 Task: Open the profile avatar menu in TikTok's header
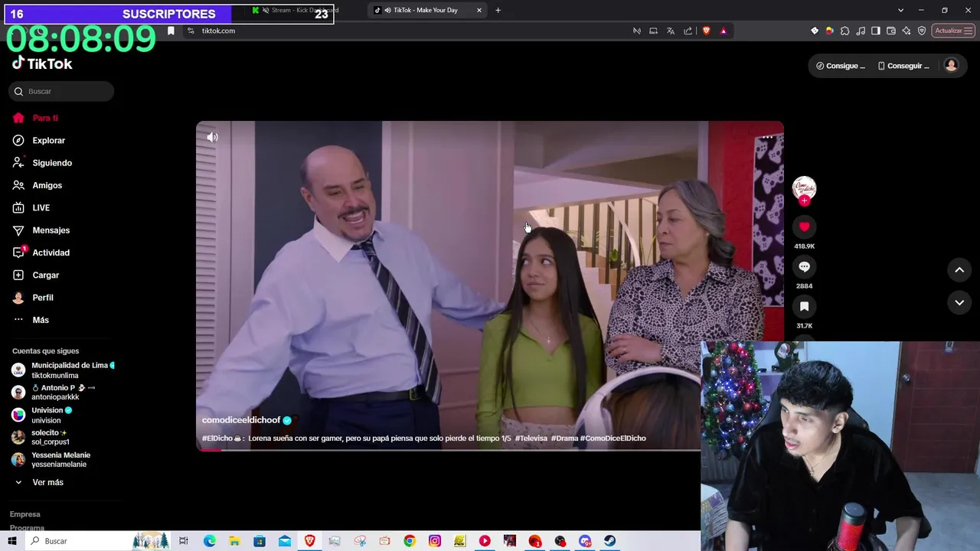[x=951, y=66]
